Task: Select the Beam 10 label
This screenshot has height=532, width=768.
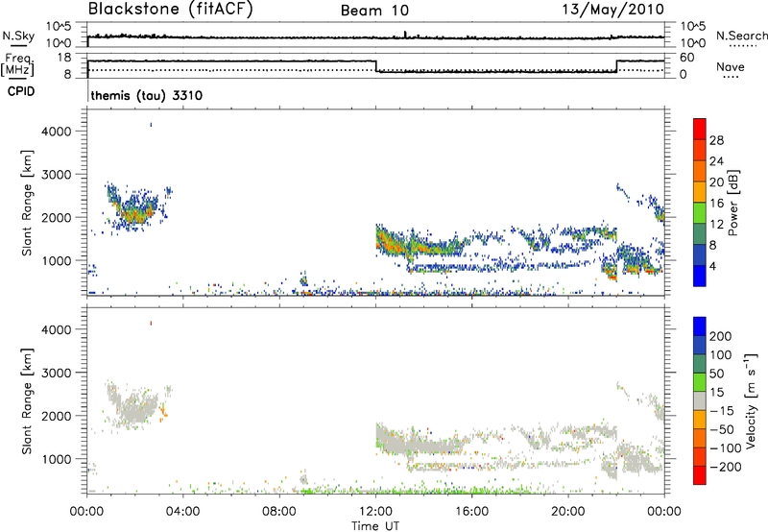Action: [374, 11]
